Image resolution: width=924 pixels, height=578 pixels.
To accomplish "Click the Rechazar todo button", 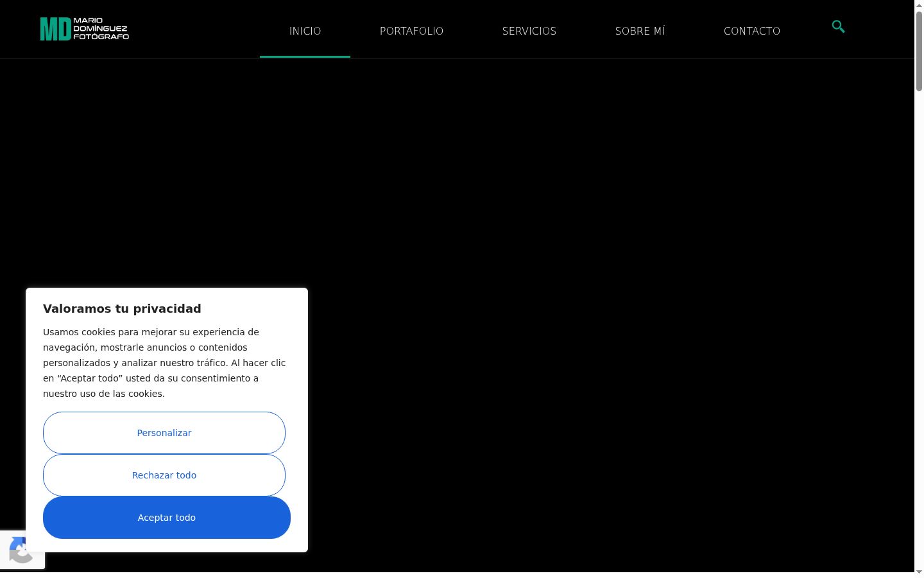I will pyautogui.click(x=164, y=475).
